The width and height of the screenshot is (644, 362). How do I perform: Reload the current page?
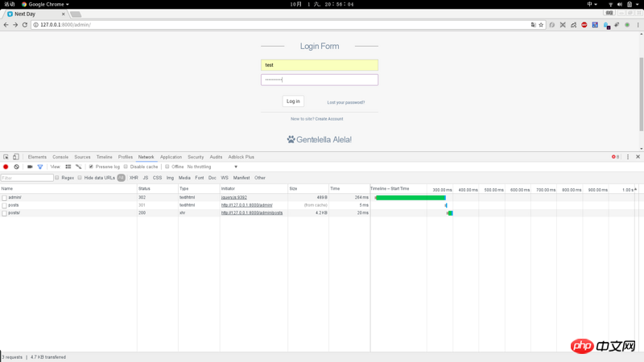click(25, 25)
